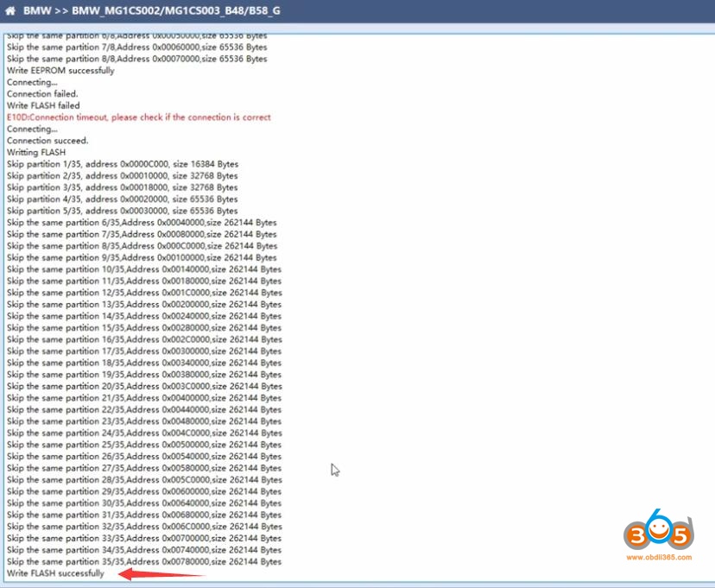The height and width of the screenshot is (588, 715).
Task: Select the same partition 35/35 log line
Action: pyautogui.click(x=144, y=562)
